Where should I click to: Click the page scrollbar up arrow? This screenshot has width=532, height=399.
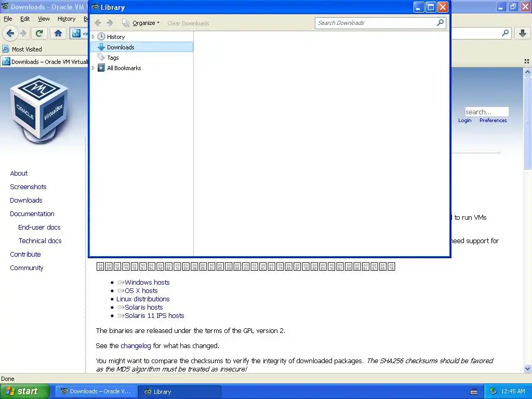click(x=527, y=72)
